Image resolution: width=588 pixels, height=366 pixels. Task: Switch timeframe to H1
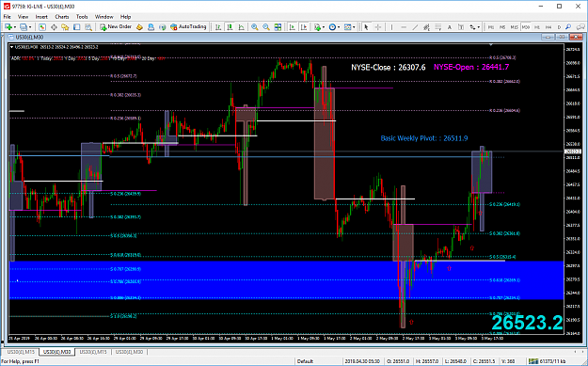[x=537, y=27]
